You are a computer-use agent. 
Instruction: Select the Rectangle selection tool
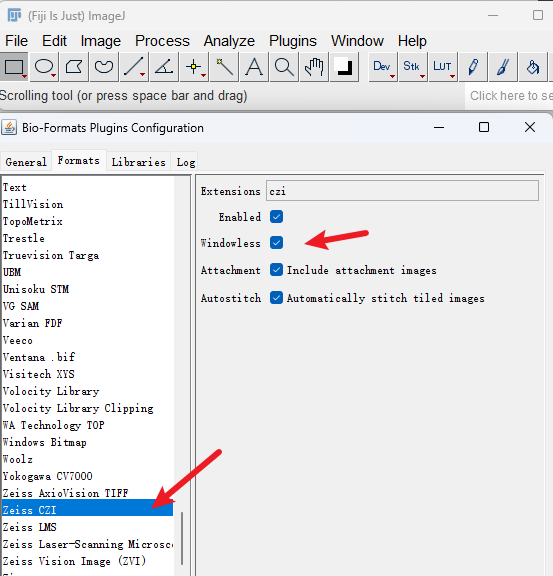(14, 66)
